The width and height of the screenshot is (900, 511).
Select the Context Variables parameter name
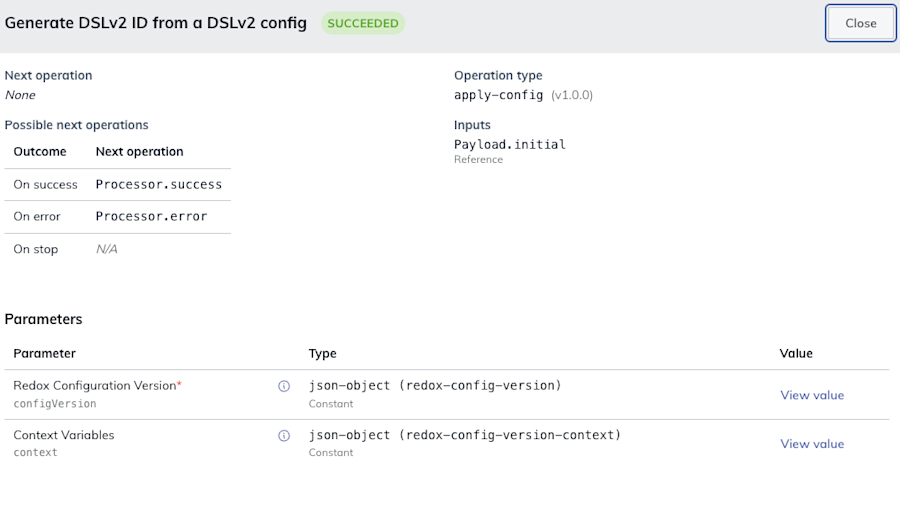tap(64, 435)
